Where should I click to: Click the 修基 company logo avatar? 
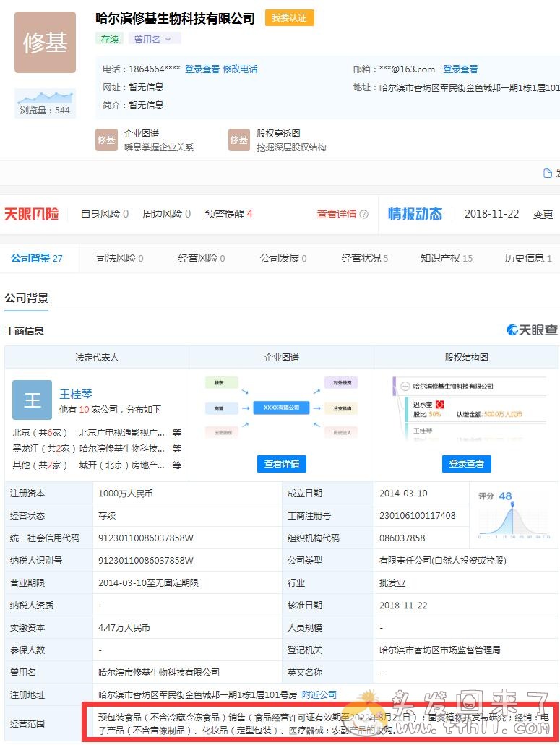tap(45, 43)
